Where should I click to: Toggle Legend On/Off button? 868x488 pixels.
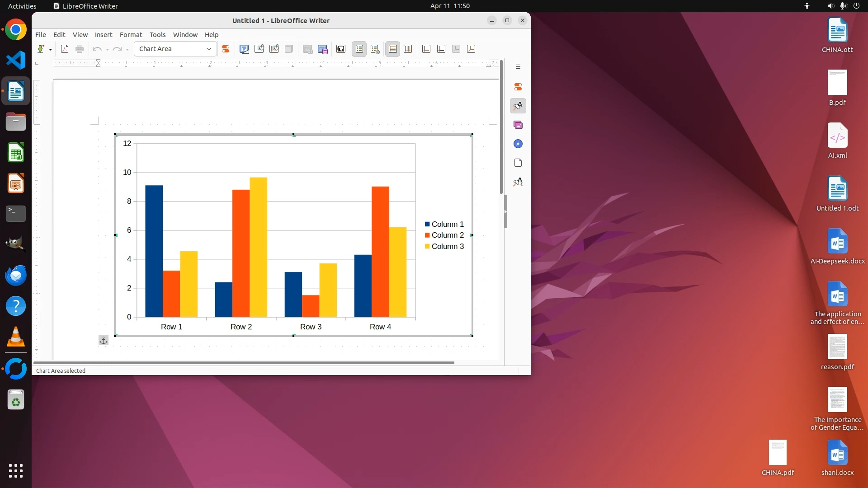(x=359, y=49)
